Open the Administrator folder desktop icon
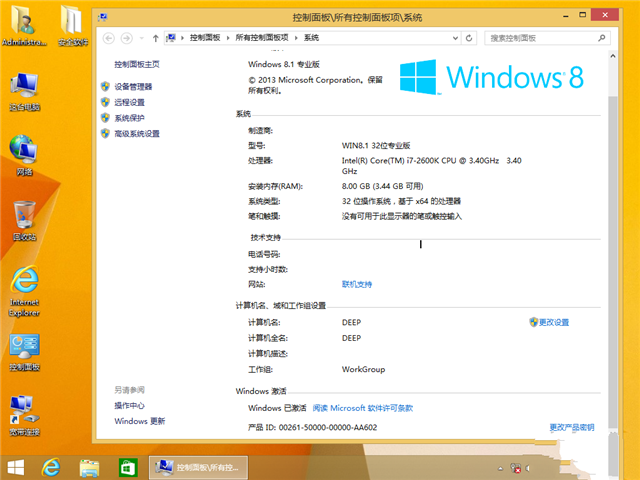This screenshot has width=640, height=480. [24, 25]
